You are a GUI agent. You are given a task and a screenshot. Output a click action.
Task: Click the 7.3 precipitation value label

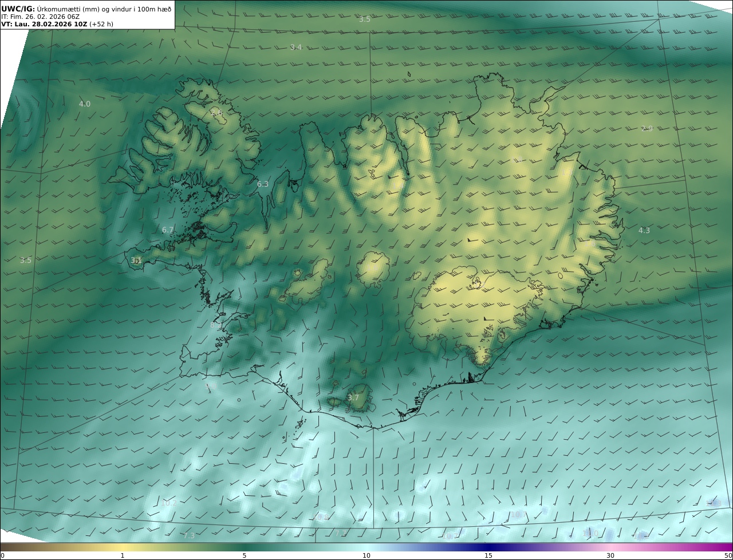189,536
